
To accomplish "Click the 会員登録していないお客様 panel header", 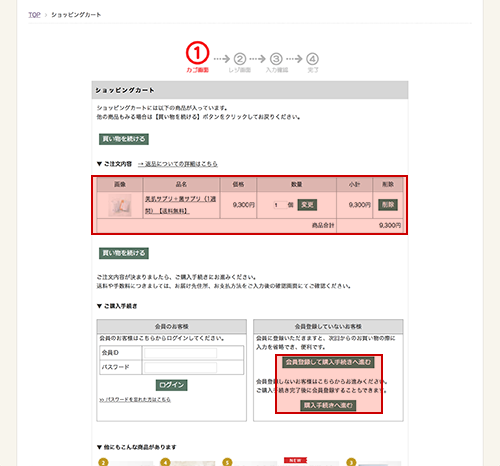I will pyautogui.click(x=328, y=326).
